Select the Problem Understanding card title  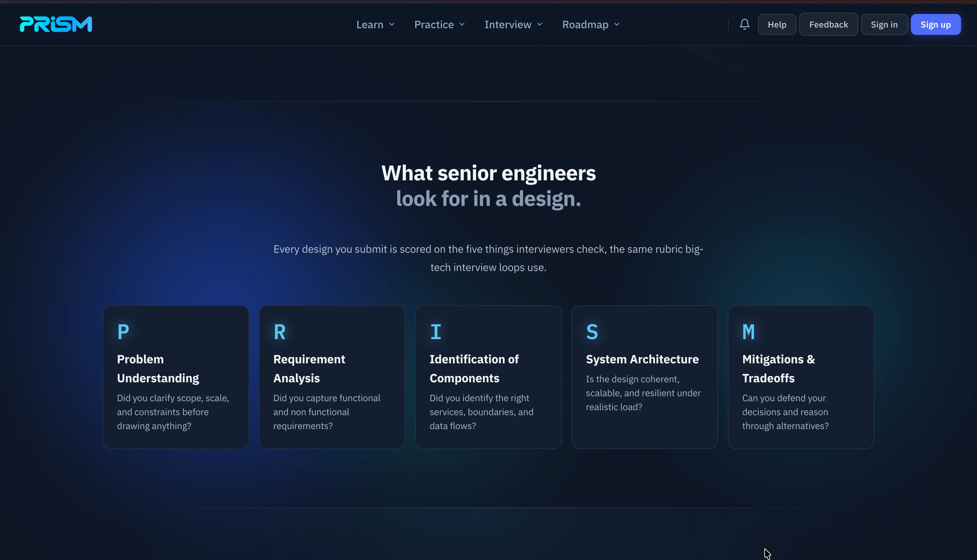(158, 368)
